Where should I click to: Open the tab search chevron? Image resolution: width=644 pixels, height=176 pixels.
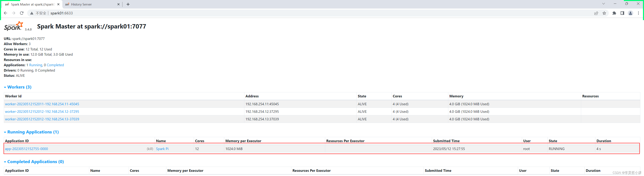click(604, 4)
